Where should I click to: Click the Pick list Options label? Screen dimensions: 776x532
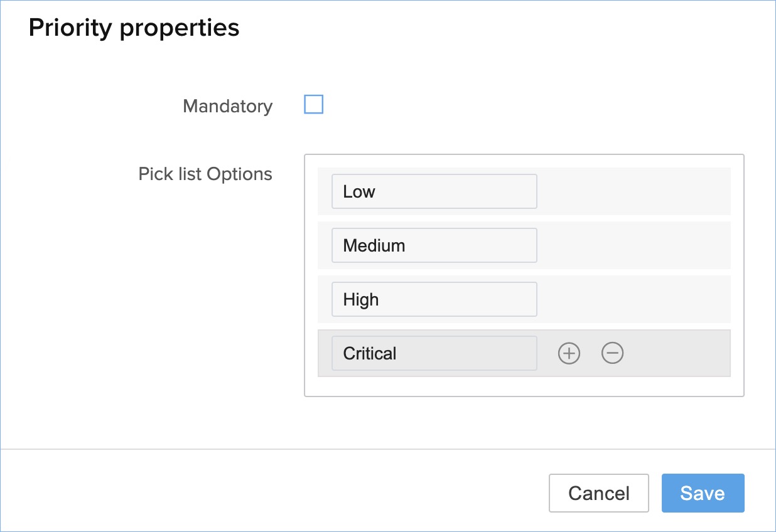click(205, 174)
